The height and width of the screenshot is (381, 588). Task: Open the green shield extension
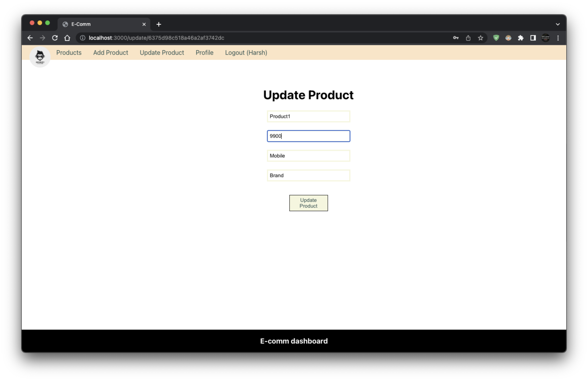click(x=496, y=38)
